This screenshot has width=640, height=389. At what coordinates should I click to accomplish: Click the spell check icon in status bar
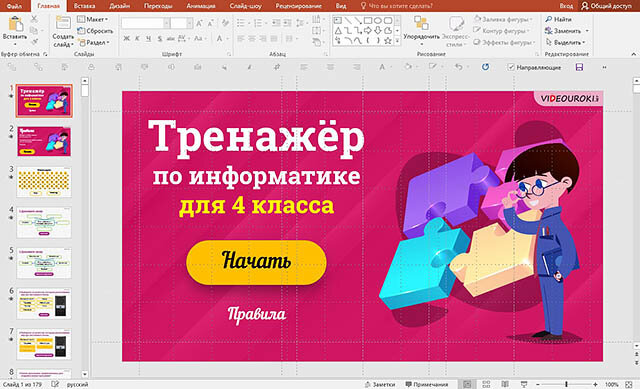pyautogui.click(x=55, y=384)
